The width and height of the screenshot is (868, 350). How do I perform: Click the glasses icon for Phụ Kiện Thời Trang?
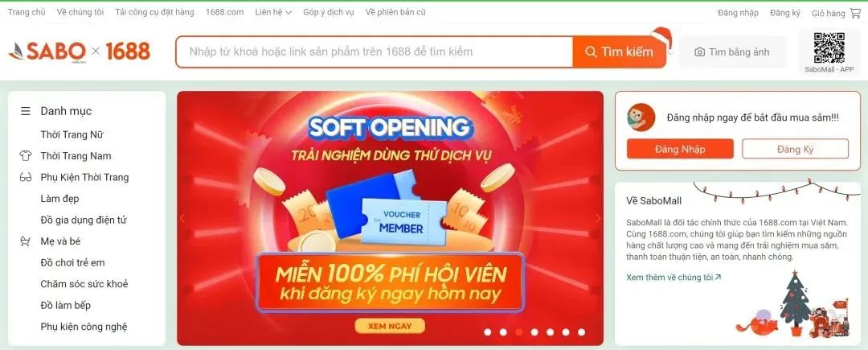tap(26, 178)
